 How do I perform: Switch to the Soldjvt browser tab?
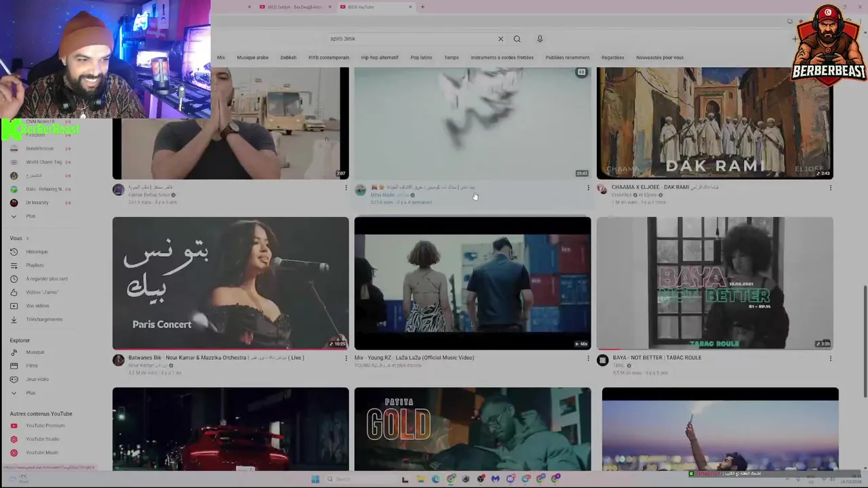296,7
